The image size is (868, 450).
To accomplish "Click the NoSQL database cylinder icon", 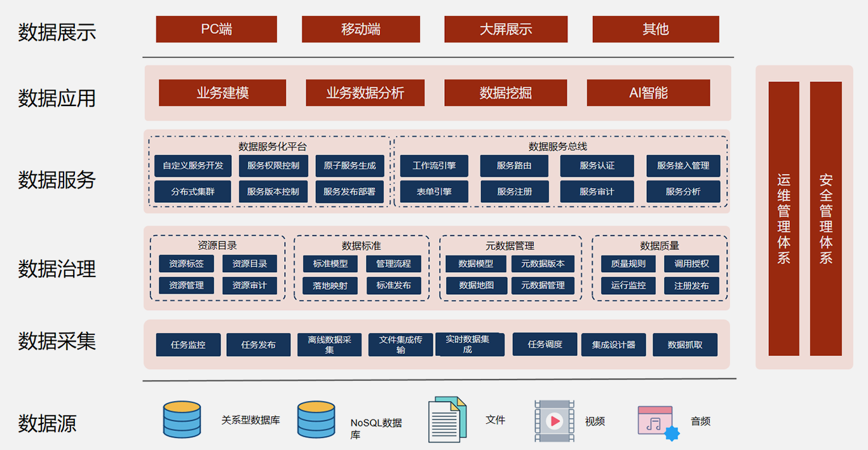I will coord(316,419).
